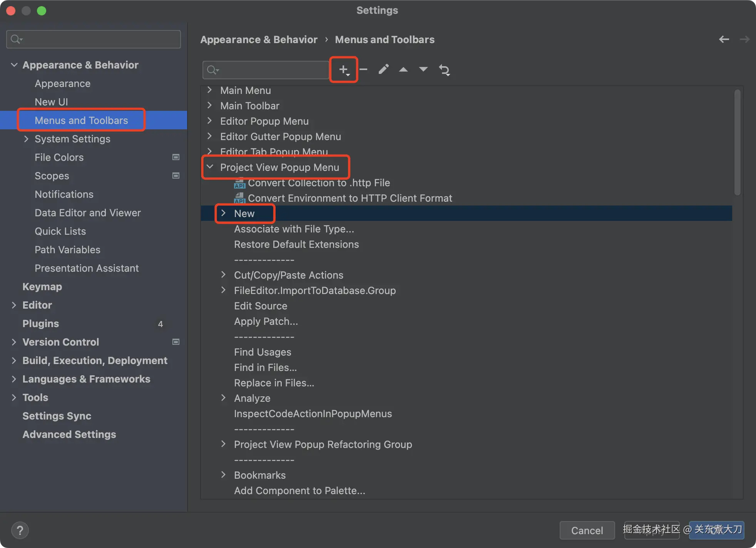The height and width of the screenshot is (548, 756).
Task: Open the Plugins settings page
Action: pyautogui.click(x=40, y=324)
